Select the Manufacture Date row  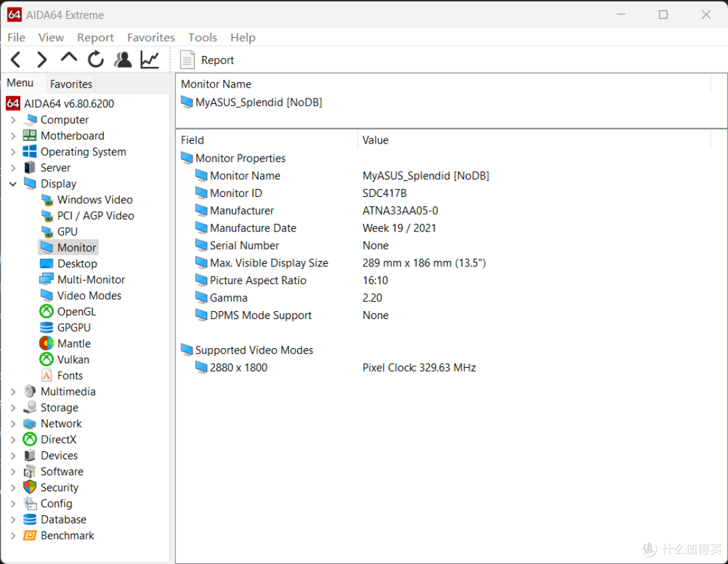[x=446, y=228]
